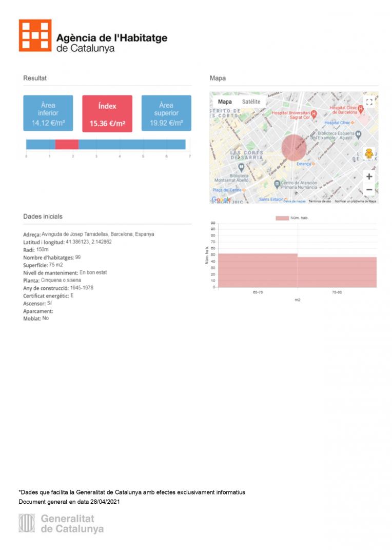Switch map to Satélite view
Image resolution: width=392 pixels, height=554 pixels.
tap(251, 102)
